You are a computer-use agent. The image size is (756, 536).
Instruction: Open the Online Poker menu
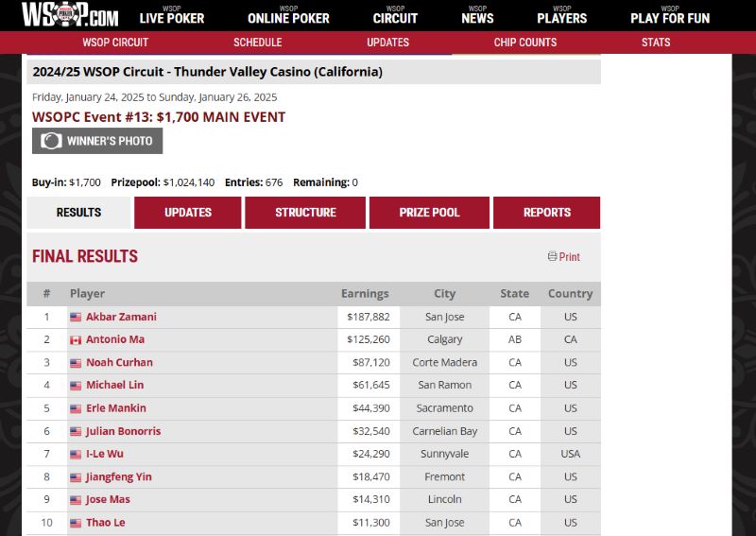288,15
